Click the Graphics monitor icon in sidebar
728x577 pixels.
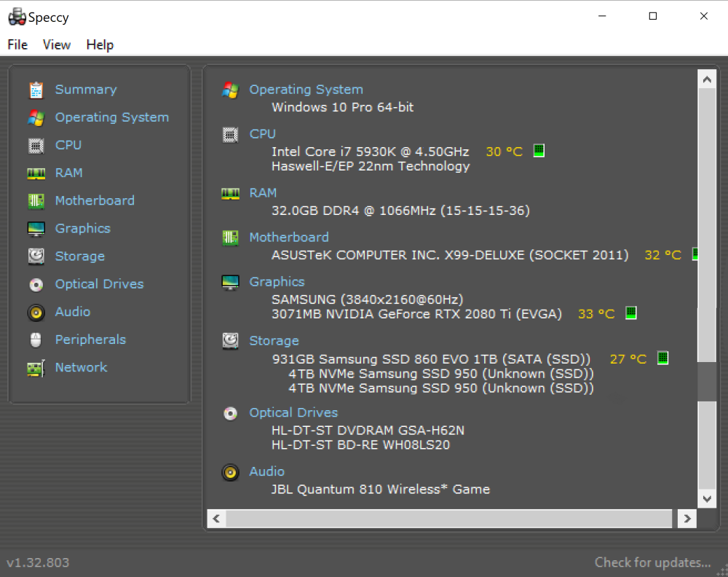coord(36,229)
